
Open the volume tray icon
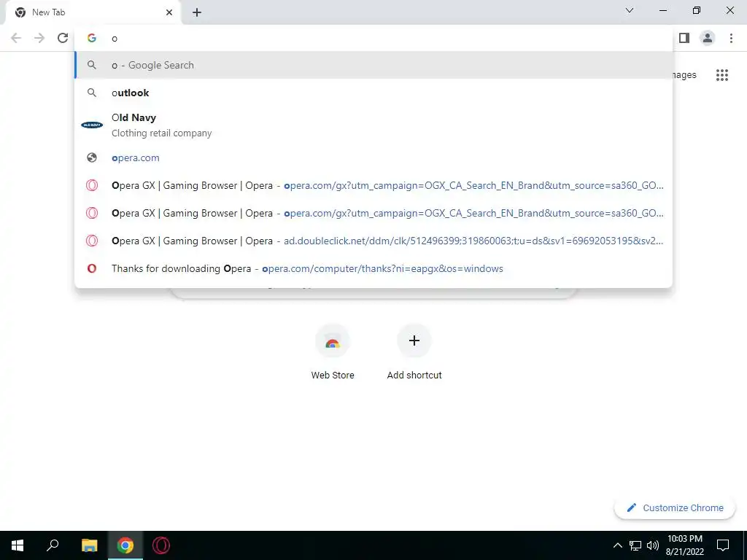[x=653, y=545]
